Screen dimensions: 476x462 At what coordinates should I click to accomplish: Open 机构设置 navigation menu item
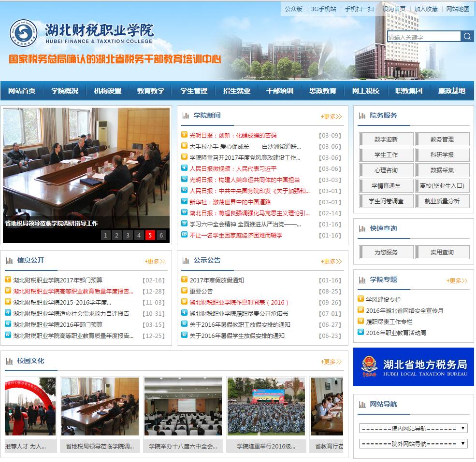click(108, 91)
